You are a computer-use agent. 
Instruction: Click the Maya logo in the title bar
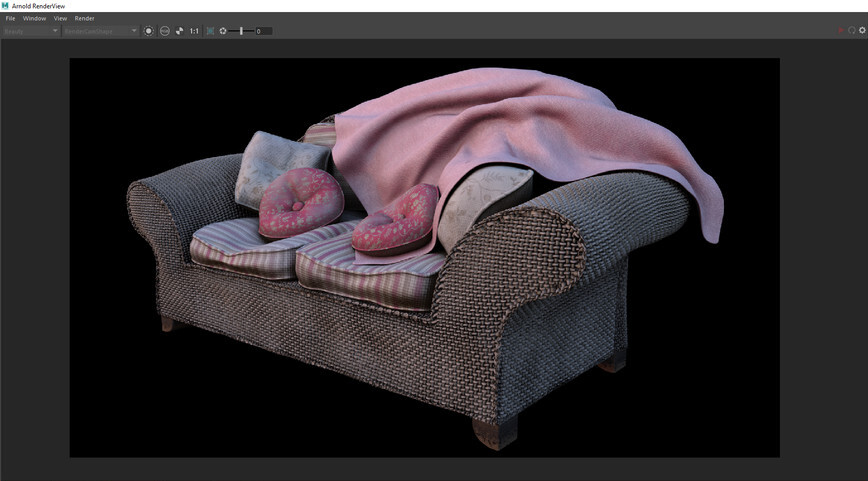(5, 6)
